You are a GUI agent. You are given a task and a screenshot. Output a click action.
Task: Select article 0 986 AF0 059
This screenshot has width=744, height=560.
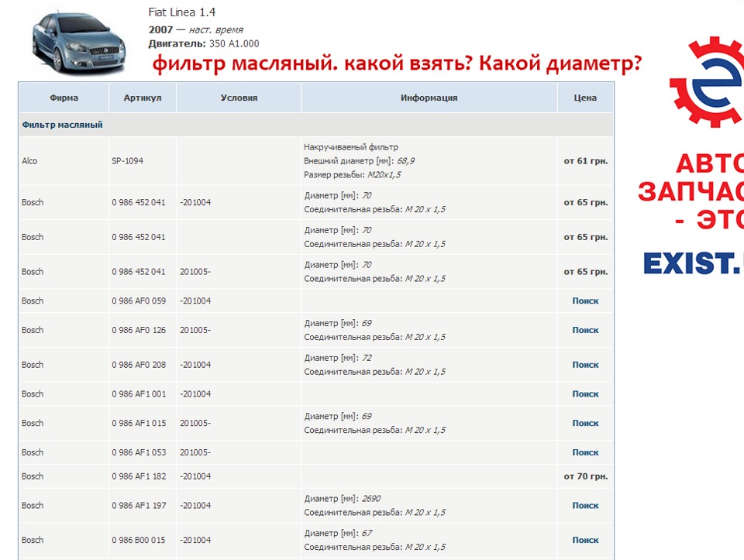pos(139,301)
